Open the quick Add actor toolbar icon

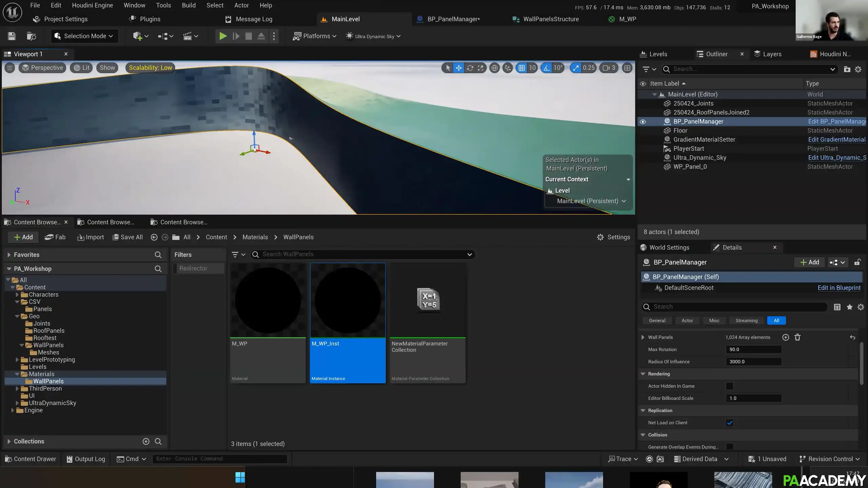click(141, 36)
